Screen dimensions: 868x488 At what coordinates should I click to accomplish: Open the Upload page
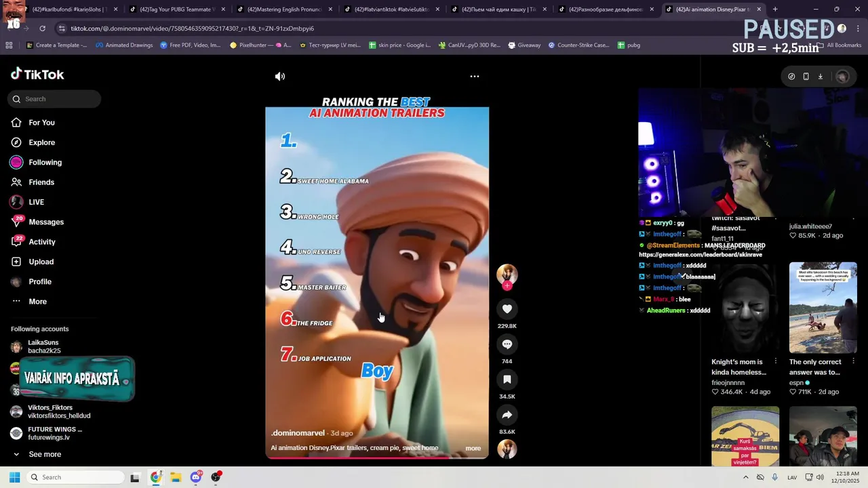(x=41, y=262)
